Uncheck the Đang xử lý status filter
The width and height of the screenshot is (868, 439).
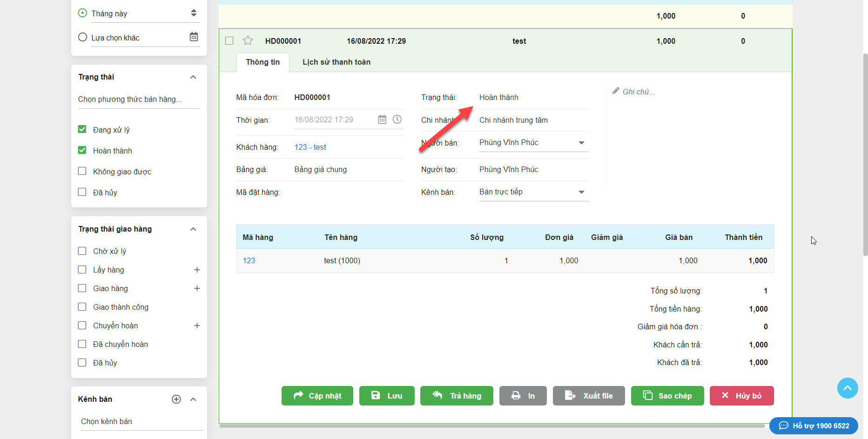coord(82,129)
